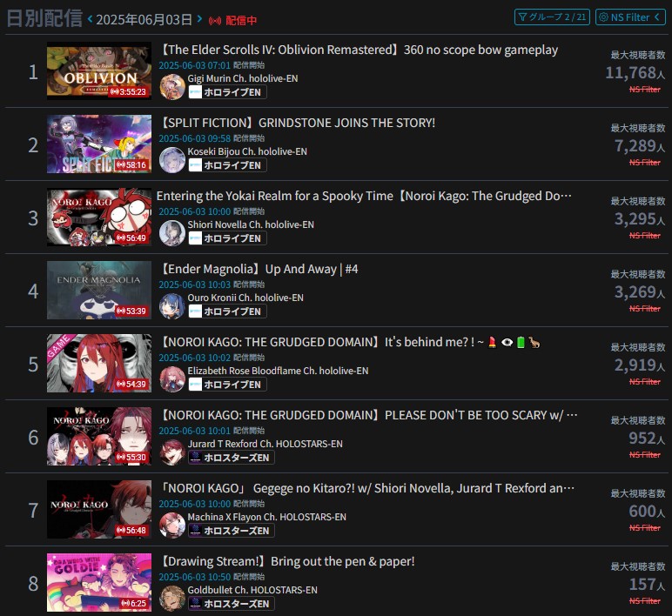This screenshot has width=672, height=616.
Task: Click ホロライブEN tag under Koseki Bijou
Action: 227,165
